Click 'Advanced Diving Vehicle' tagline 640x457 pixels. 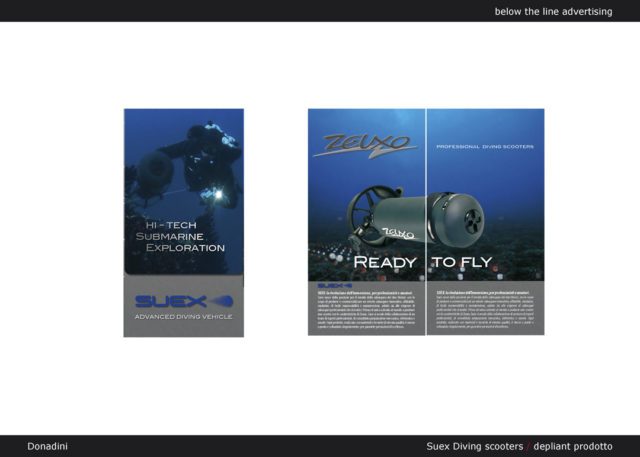click(183, 317)
